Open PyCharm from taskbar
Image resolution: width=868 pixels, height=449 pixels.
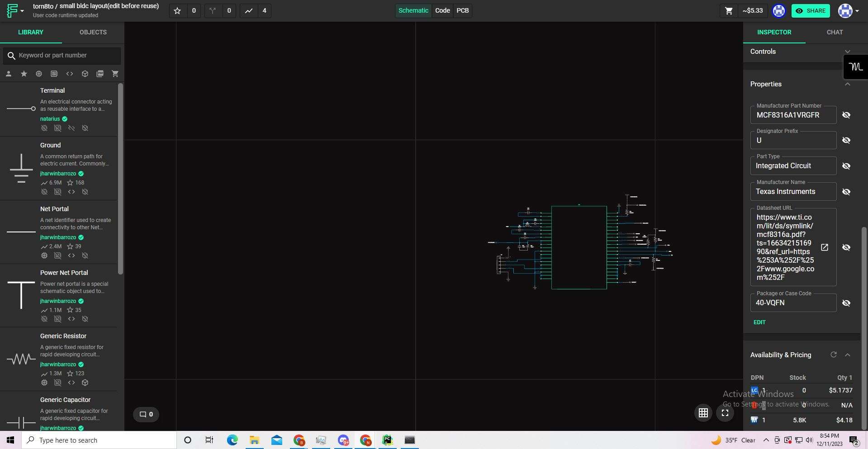click(x=387, y=440)
